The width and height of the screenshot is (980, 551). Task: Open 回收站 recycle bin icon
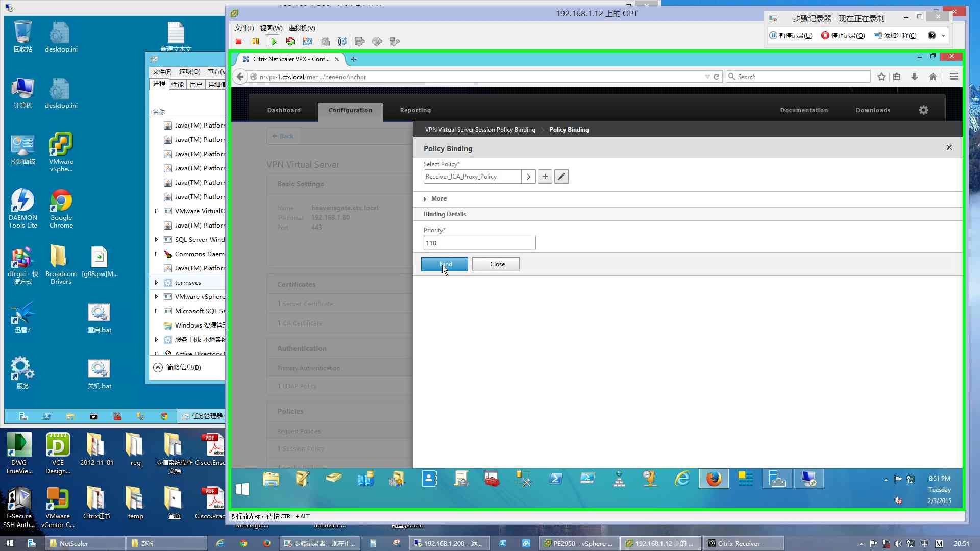(x=22, y=37)
